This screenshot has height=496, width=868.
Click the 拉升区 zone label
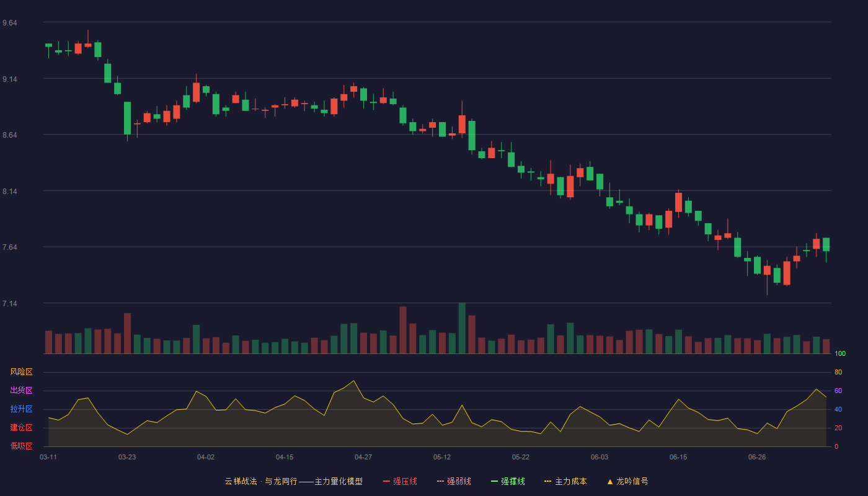tap(21, 409)
